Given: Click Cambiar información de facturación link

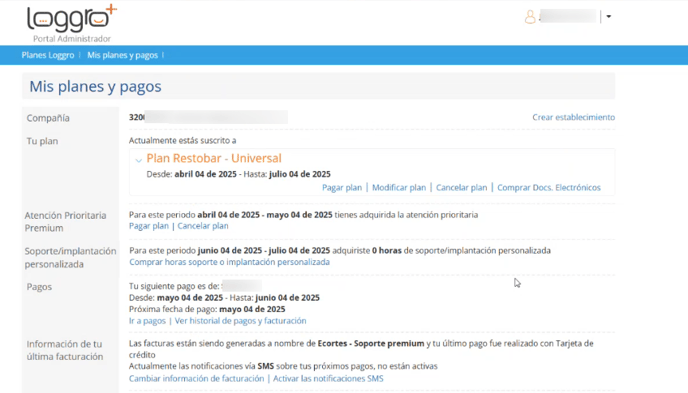Looking at the screenshot, I should pyautogui.click(x=197, y=379).
